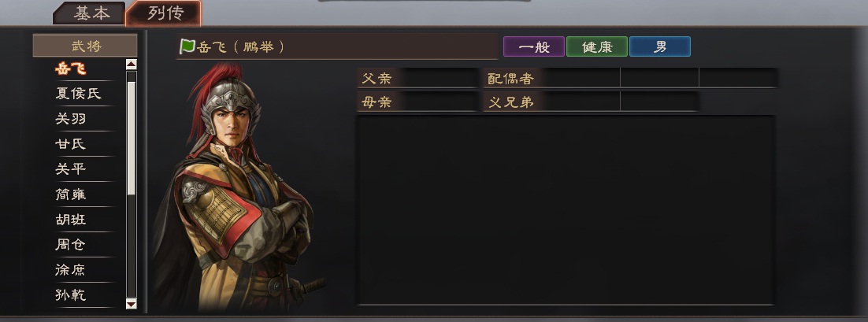The image size is (868, 322).
Task: Select 夏侯氏 in the officer list
Action: click(x=79, y=94)
